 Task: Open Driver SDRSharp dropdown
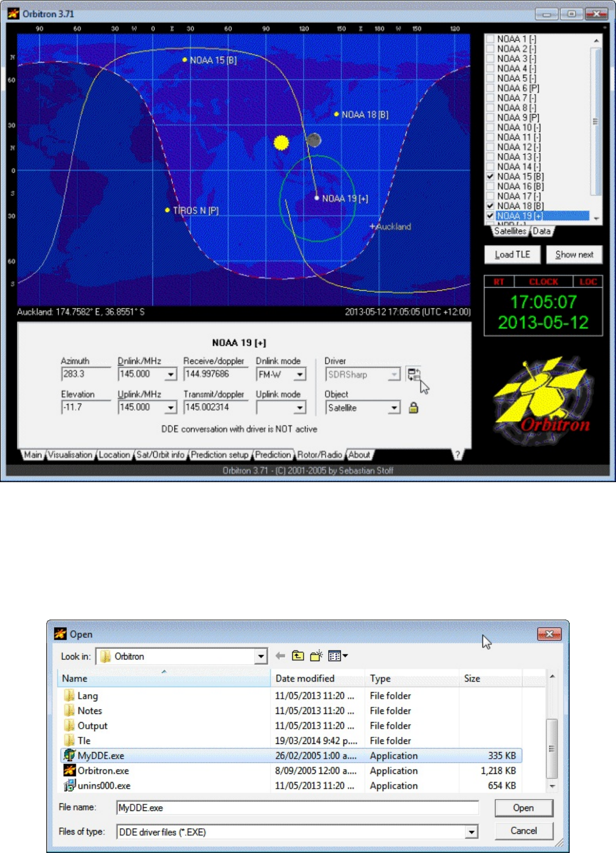(394, 374)
